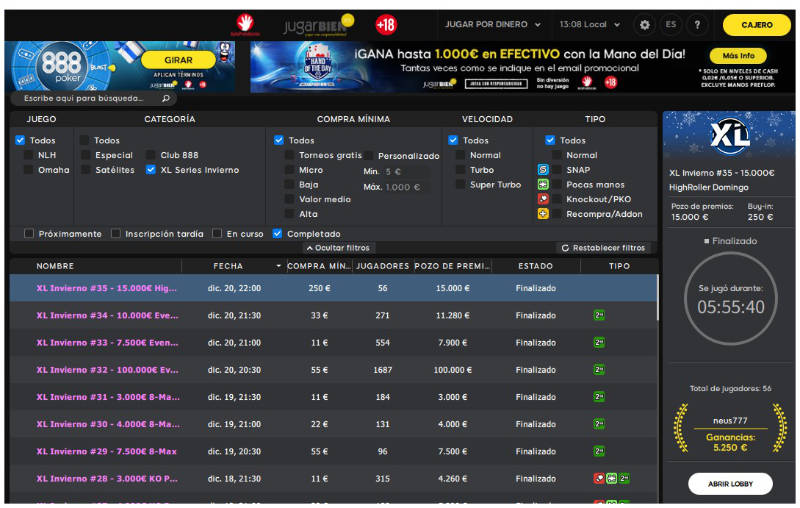Enable the Omaha game checkbox
Viewport: 800px width, 508px height.
click(x=29, y=170)
